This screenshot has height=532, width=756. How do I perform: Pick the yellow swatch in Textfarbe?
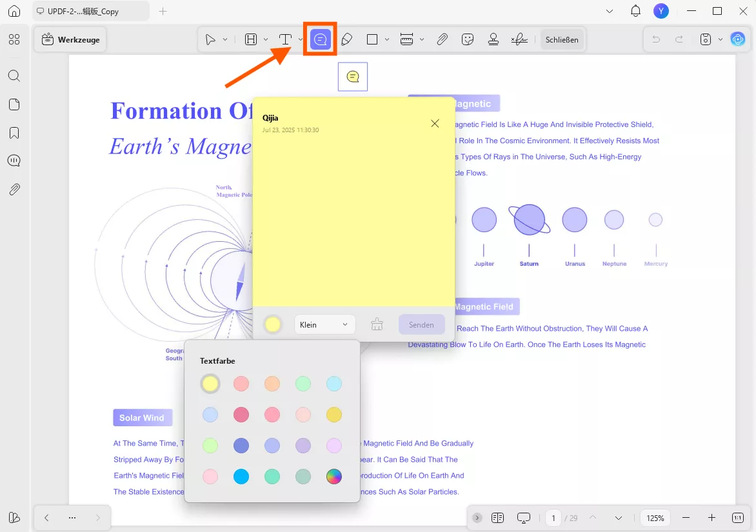pyautogui.click(x=210, y=384)
